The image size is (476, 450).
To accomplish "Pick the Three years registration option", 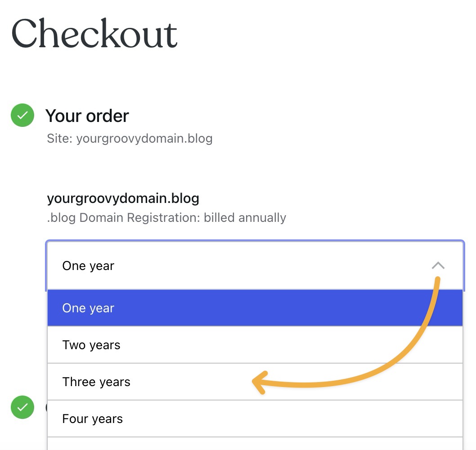I will [x=255, y=382].
